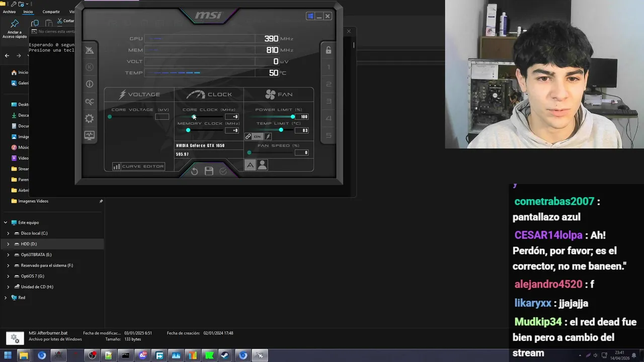Open the Afterburner information panel icon
This screenshot has width=644, height=362.
pos(90,84)
